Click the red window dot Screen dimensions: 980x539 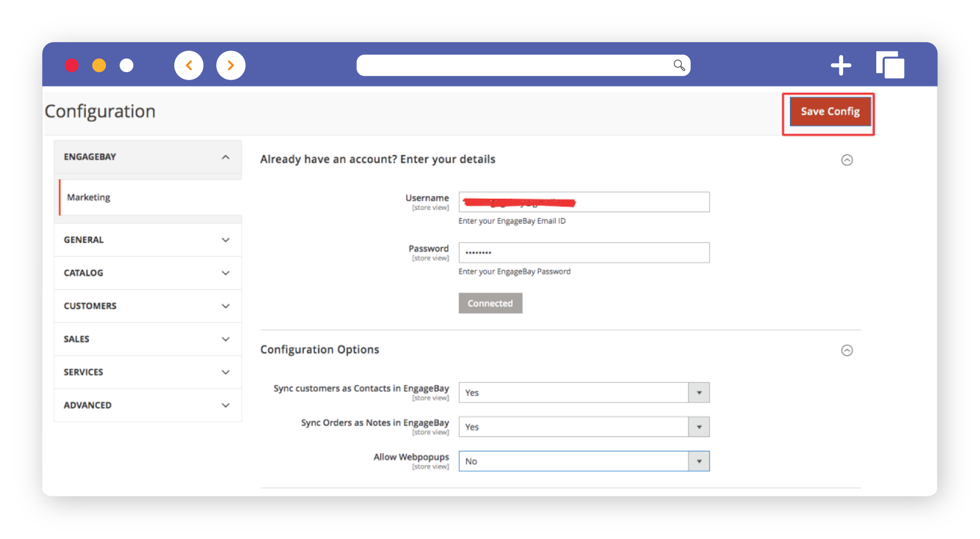click(72, 65)
